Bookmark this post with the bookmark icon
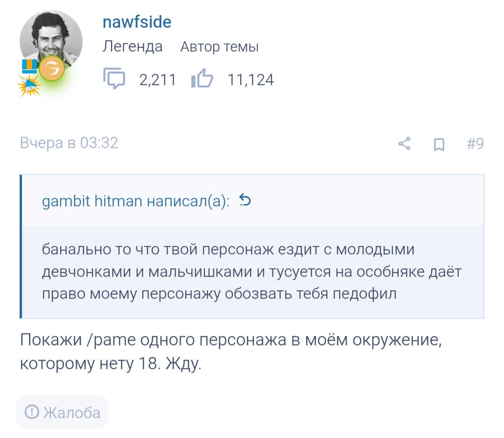Screen dimensions: 504x438 (439, 144)
